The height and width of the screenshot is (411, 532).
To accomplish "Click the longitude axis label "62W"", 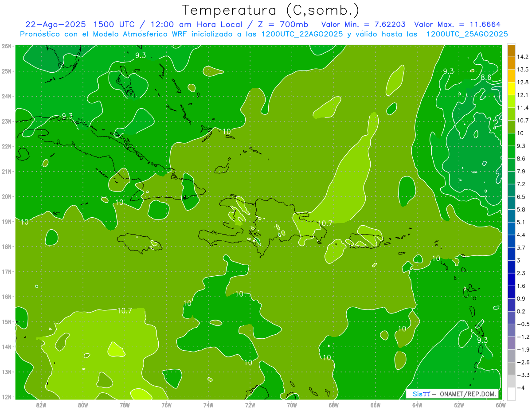I will (459, 405).
